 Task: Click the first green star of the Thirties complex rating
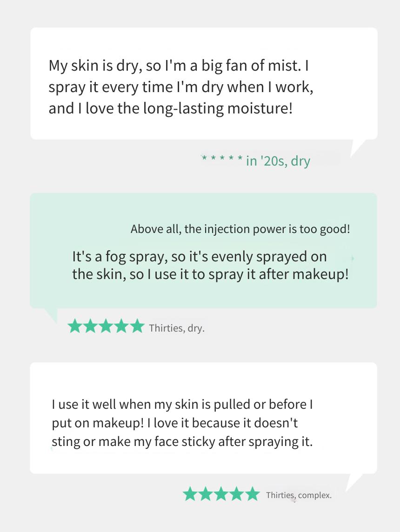click(190, 494)
